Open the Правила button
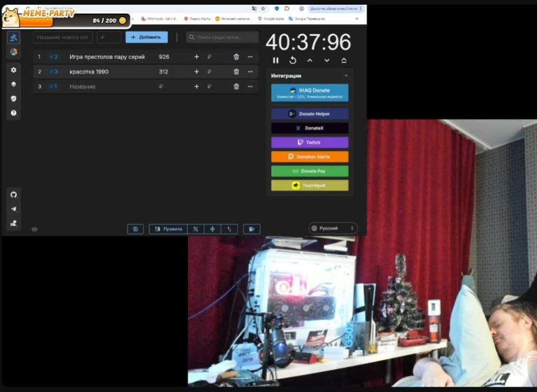Viewport: 537px width, 392px height. [x=168, y=229]
